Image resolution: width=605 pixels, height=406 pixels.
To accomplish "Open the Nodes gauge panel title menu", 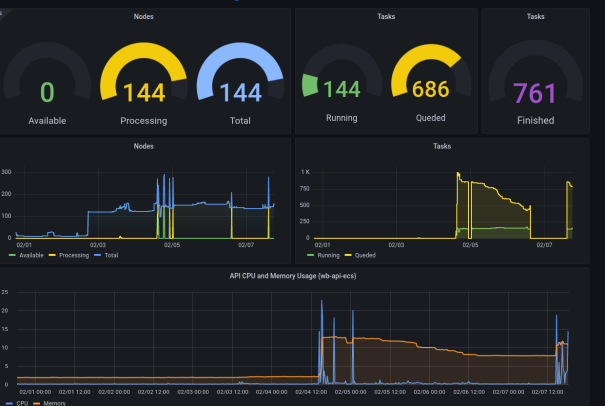I will point(144,17).
